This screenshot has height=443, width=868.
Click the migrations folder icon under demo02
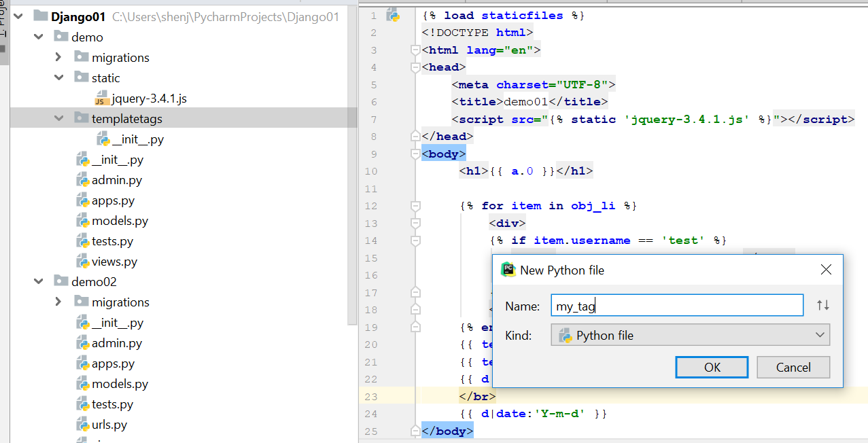pos(81,302)
